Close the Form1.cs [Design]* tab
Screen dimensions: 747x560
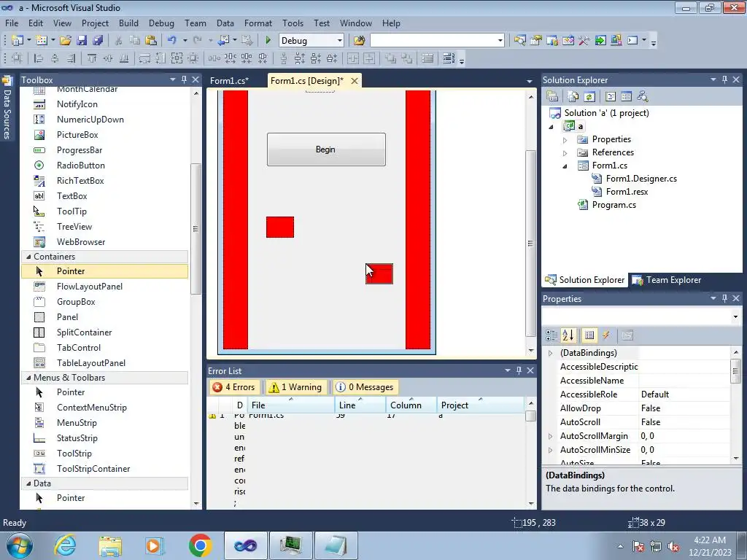click(355, 81)
